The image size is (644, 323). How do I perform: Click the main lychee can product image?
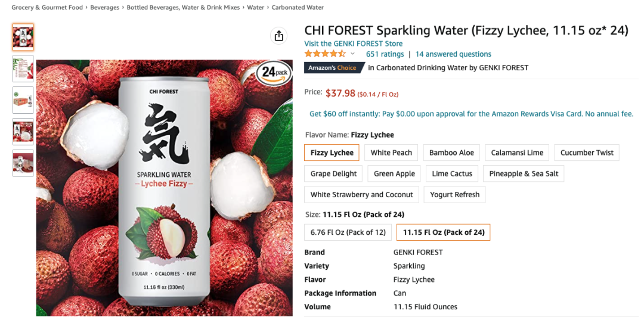click(164, 188)
